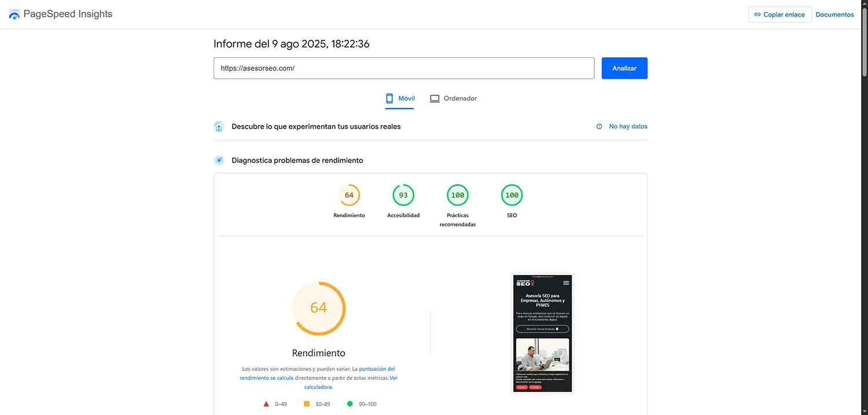Click the SEO score circle showing 100

coord(512,195)
